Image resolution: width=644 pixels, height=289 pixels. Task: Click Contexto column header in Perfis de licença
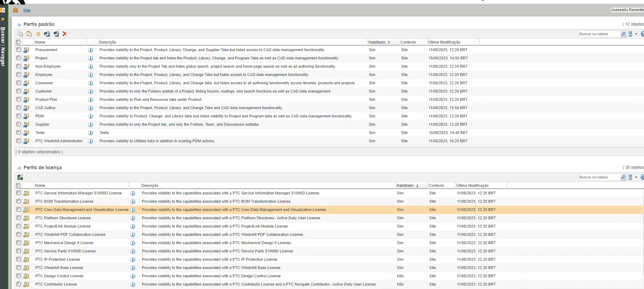pos(442,185)
